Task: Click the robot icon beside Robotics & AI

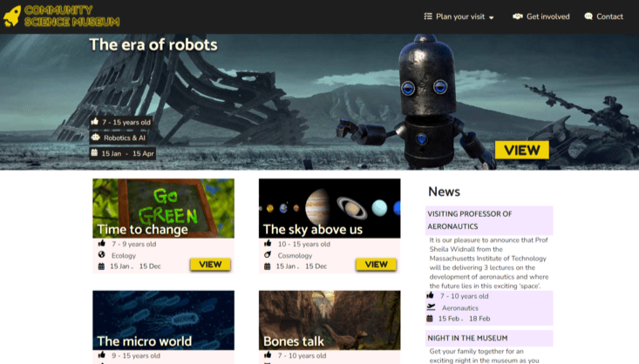Action: click(95, 138)
